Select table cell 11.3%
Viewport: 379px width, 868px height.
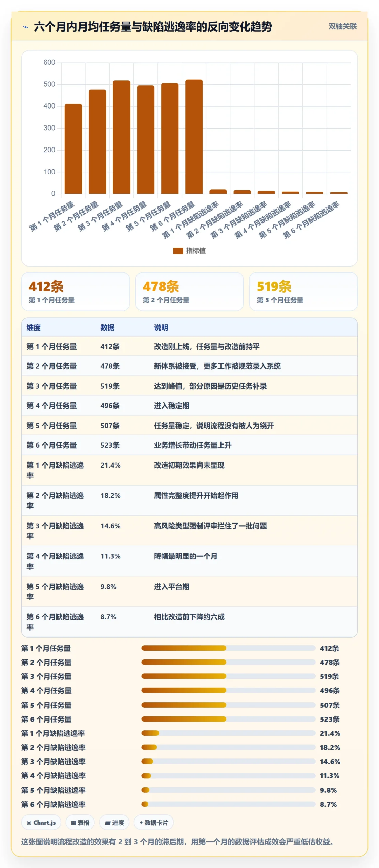(110, 556)
